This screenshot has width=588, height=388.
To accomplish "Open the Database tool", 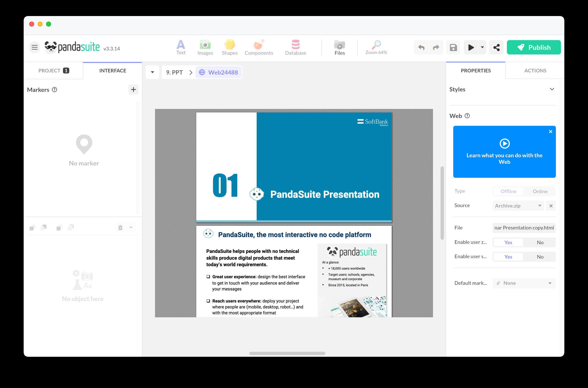I will click(295, 47).
